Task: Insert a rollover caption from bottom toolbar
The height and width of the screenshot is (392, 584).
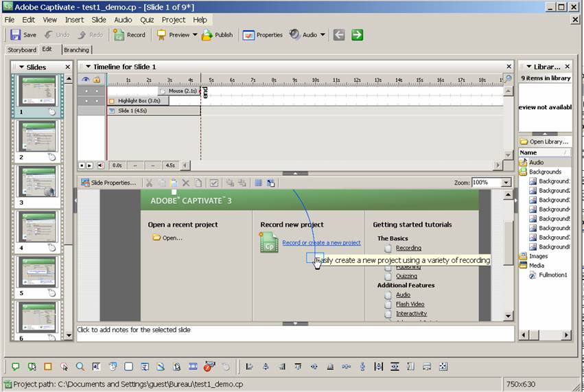Action: coord(32,367)
